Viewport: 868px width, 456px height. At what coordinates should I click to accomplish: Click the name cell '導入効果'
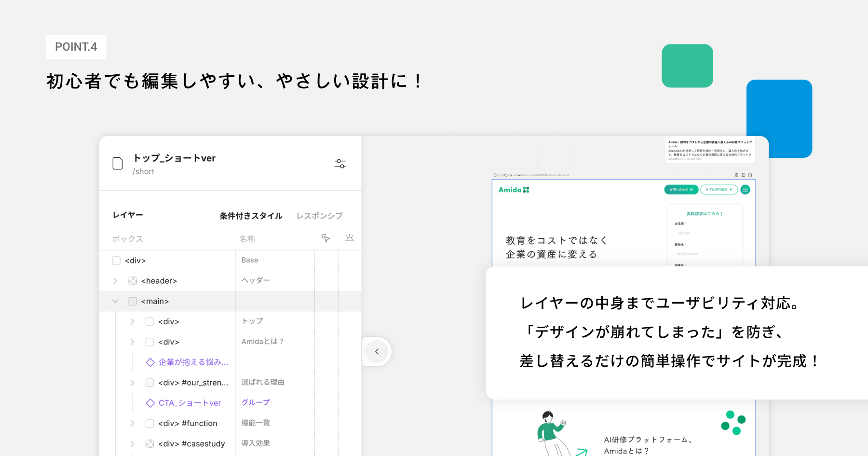click(256, 443)
